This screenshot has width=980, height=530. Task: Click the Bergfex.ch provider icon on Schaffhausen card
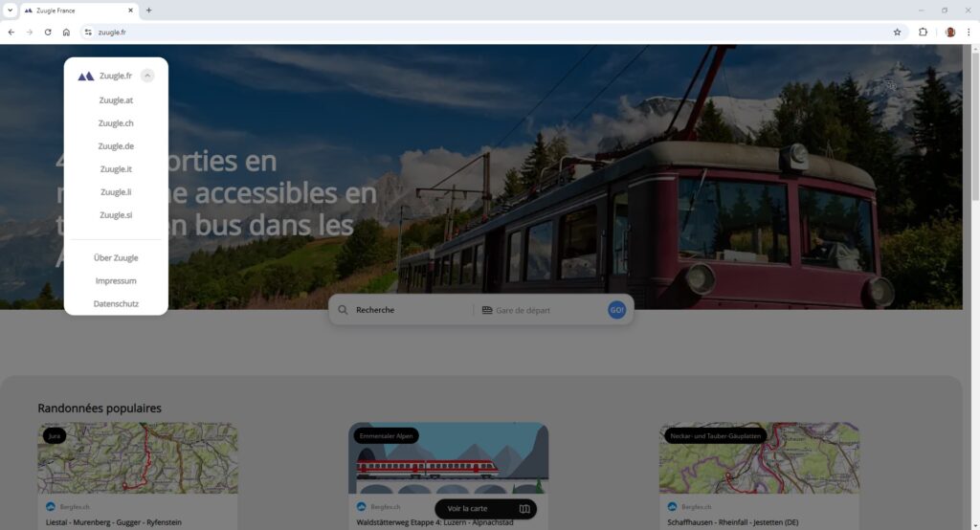672,507
